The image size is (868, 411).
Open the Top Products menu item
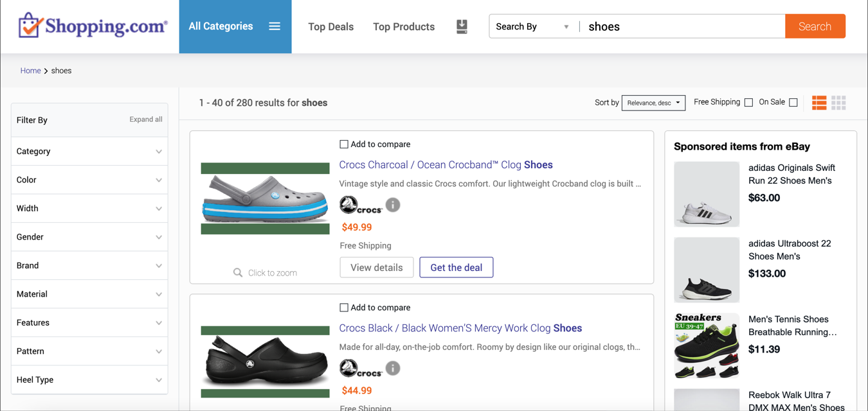point(404,26)
